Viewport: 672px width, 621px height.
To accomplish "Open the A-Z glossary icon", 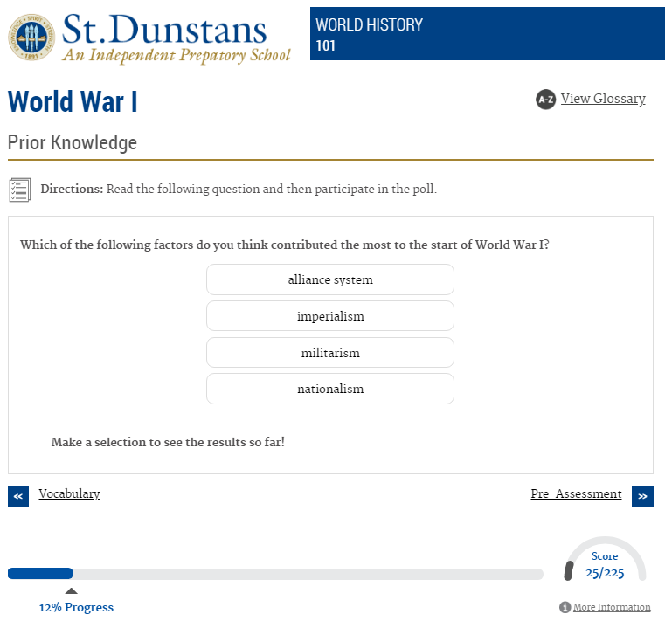I will 545,100.
